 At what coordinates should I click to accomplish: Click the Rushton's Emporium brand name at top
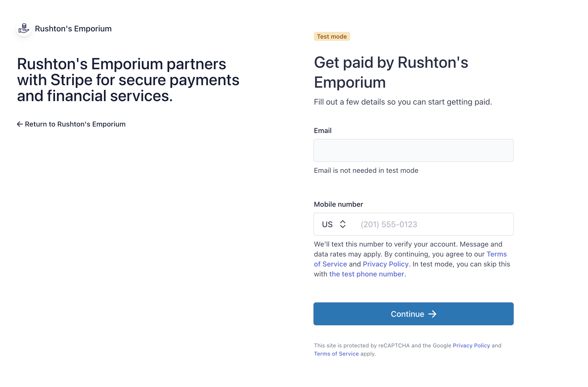coord(73,29)
